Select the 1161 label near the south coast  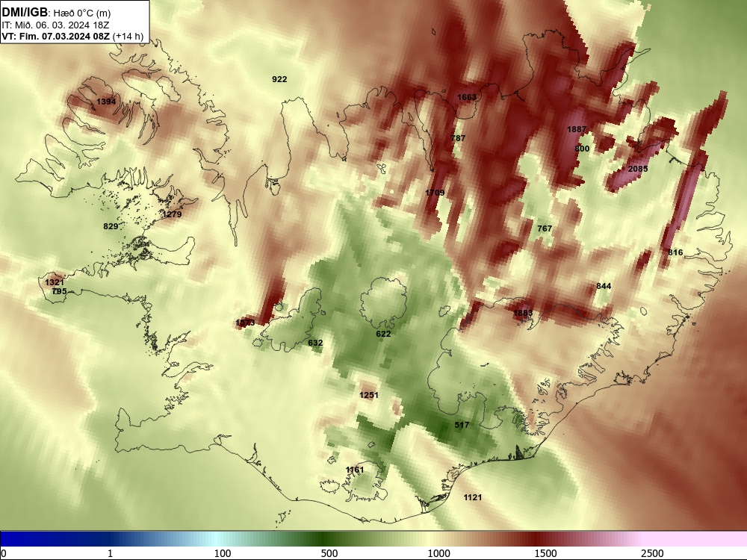pos(354,470)
